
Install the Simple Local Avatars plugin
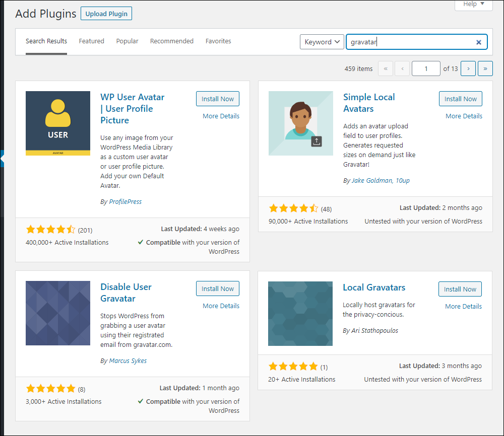[461, 99]
